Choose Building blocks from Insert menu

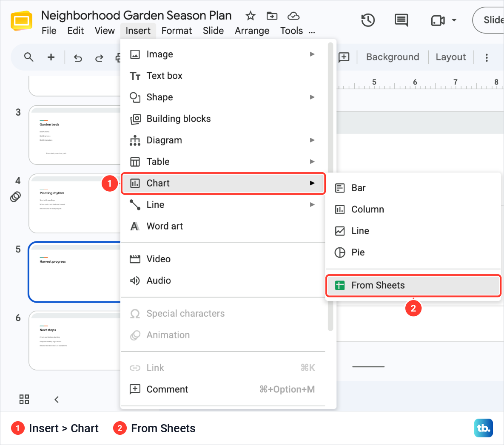point(223,119)
